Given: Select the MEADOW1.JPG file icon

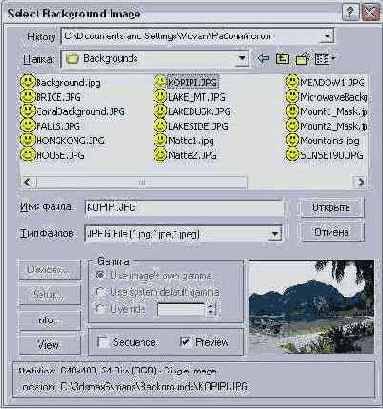Looking at the screenshot, I should (292, 82).
